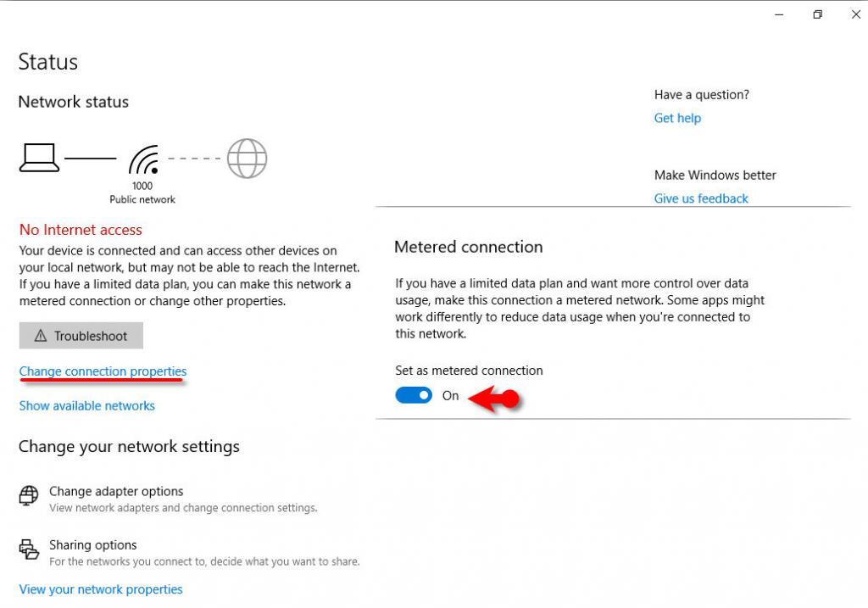Expand the Sharing options entry

point(92,544)
